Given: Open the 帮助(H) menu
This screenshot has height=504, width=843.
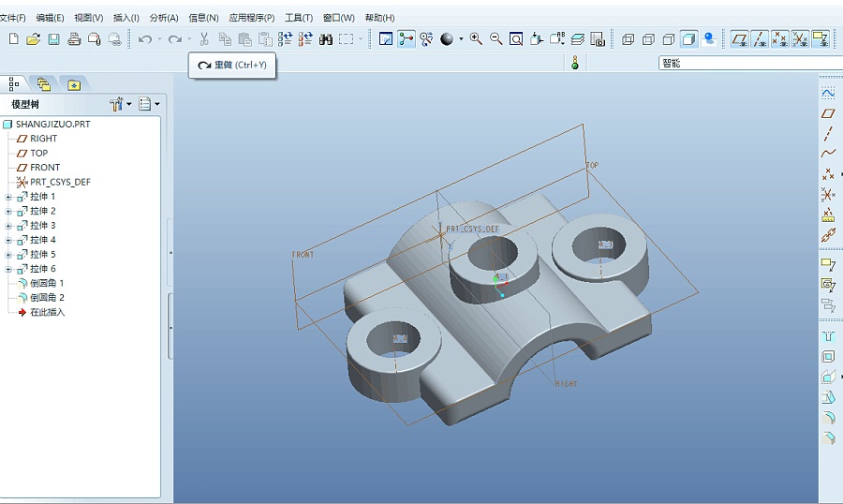Looking at the screenshot, I should click(x=379, y=18).
